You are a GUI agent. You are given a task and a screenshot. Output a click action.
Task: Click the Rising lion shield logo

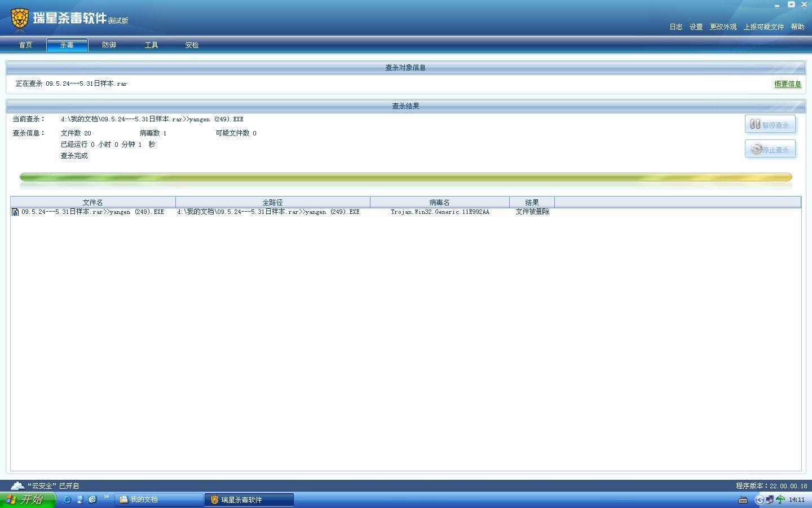(20, 19)
